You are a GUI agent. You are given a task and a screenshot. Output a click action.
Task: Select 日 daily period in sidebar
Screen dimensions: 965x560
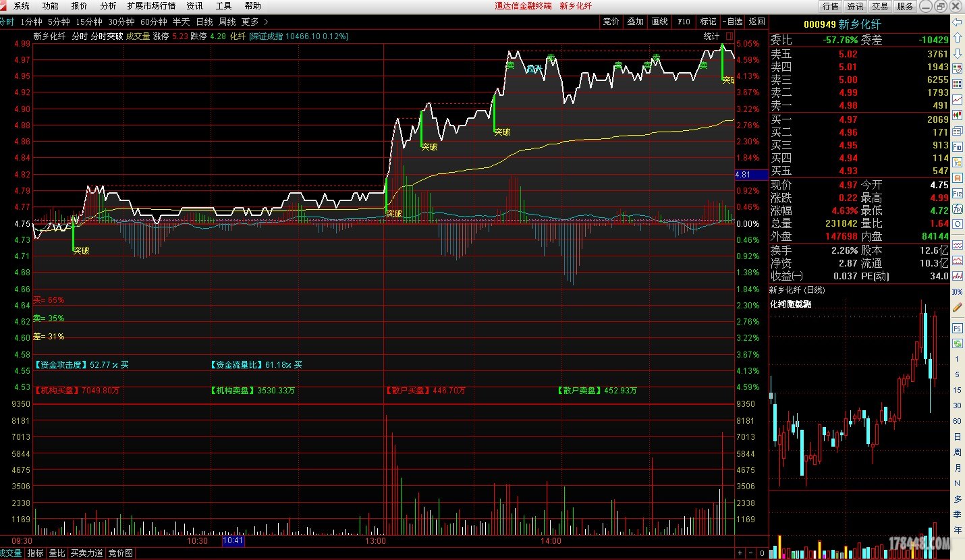tap(957, 437)
